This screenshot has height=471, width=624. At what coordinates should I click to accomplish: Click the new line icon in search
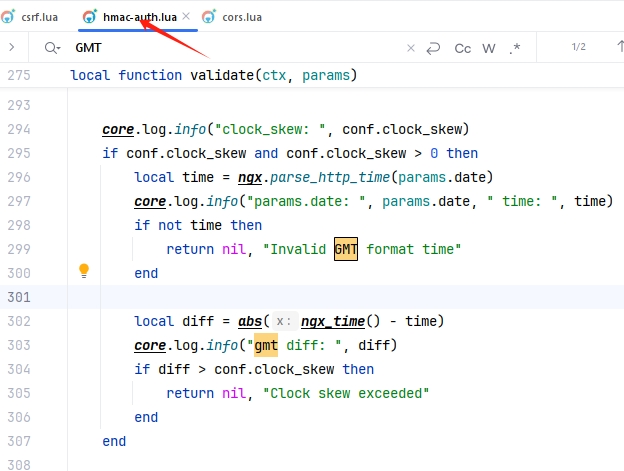pyautogui.click(x=433, y=48)
